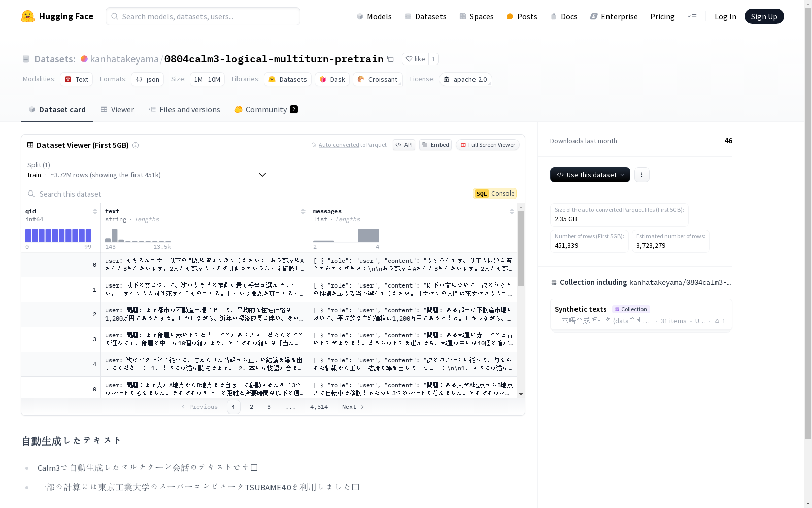
Task: Click the three-dots more options button
Action: 642,175
